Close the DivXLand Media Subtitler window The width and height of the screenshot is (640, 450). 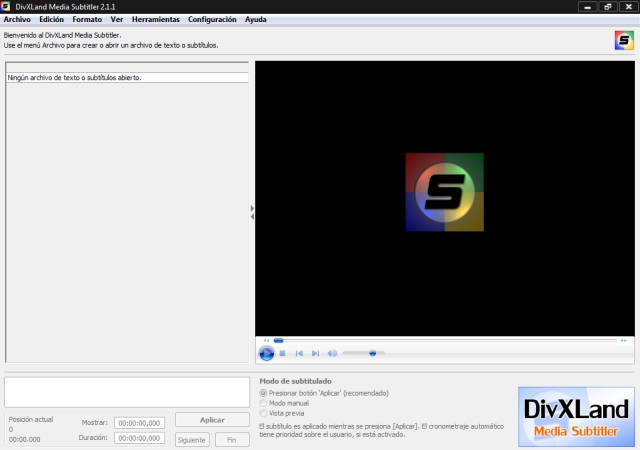(x=629, y=7)
